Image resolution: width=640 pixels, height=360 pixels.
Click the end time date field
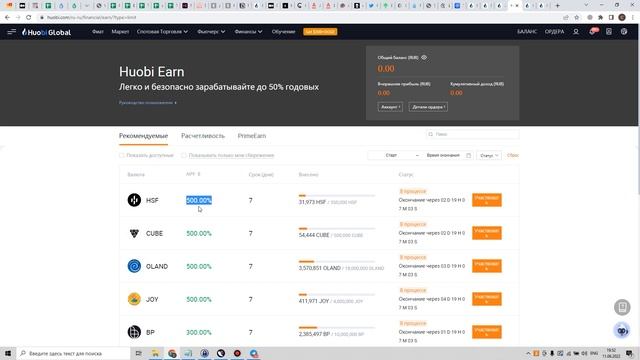tap(443, 156)
